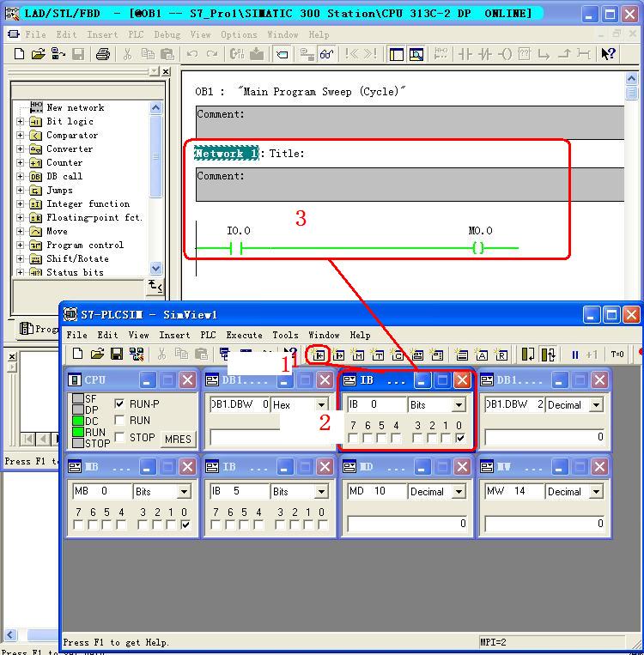Insert an output coil from toolbar
The width and height of the screenshot is (644, 655).
[505, 54]
